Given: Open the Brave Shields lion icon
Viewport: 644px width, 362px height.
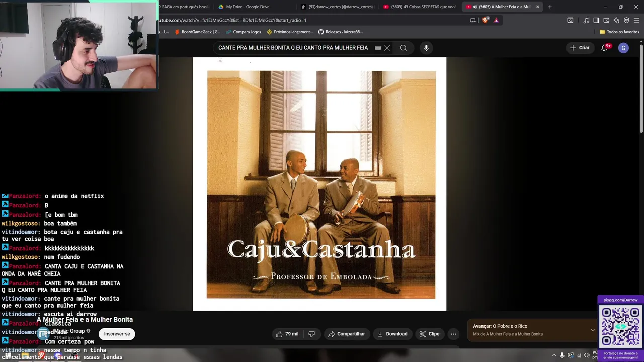Looking at the screenshot, I should pos(485,20).
